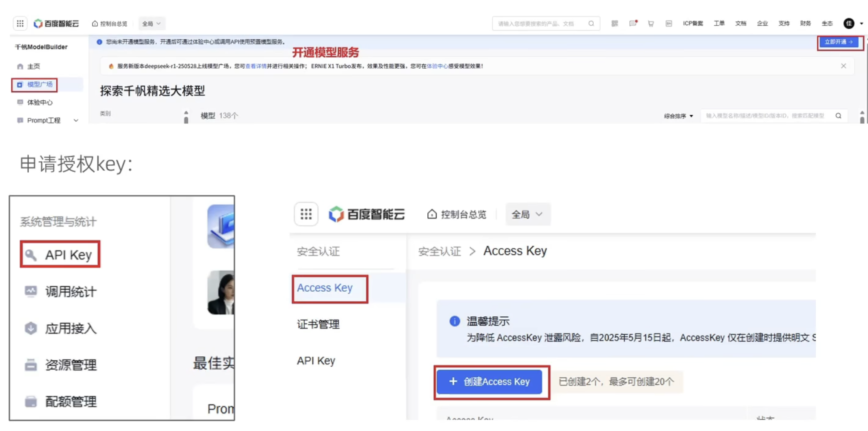Click the shopping cart icon in top bar
This screenshot has height=431, width=868.
[x=651, y=24]
